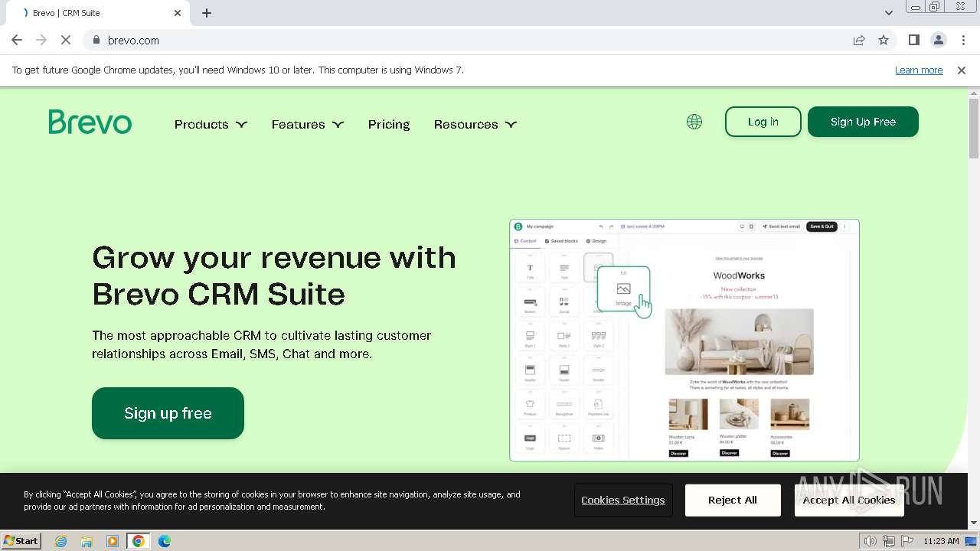Launch Internet Explorer from taskbar

point(60,541)
